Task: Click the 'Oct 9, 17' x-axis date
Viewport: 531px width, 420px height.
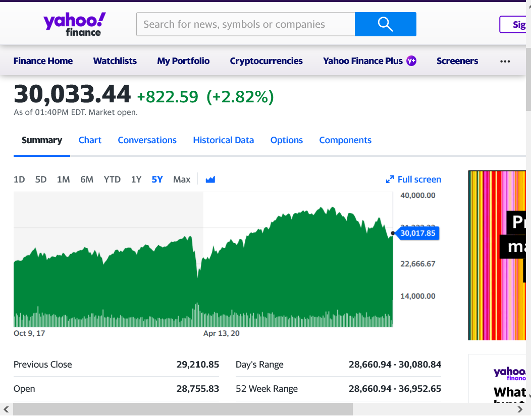Action: point(29,333)
